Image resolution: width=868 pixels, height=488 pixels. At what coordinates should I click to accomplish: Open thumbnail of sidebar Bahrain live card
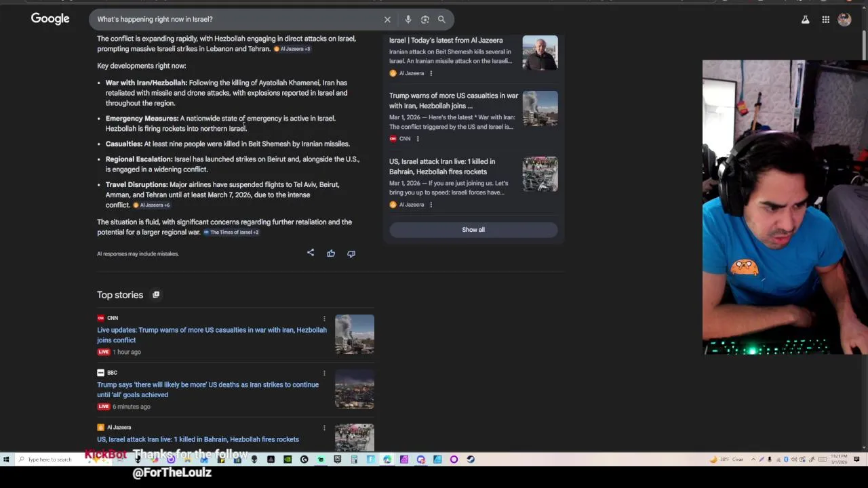[540, 174]
